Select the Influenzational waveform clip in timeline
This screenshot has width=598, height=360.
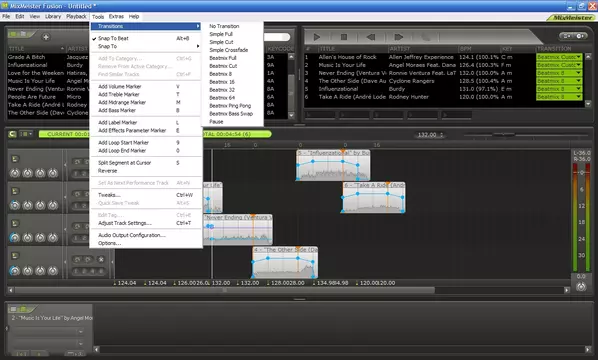[x=333, y=165]
